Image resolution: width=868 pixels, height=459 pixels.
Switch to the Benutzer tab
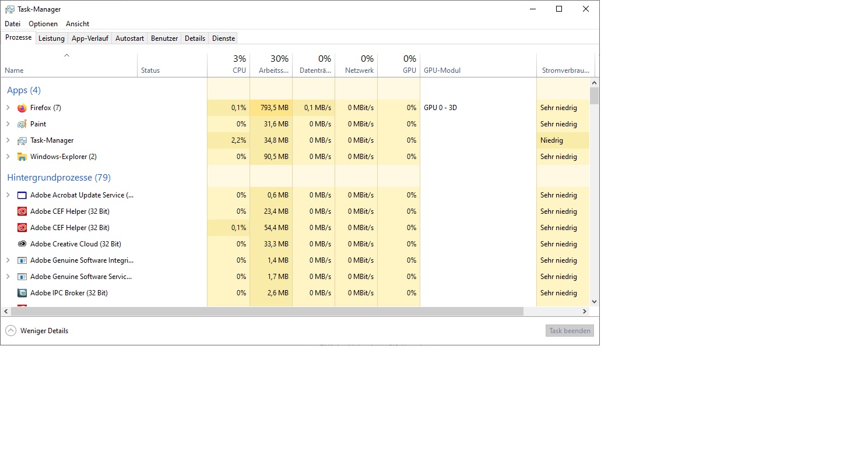164,38
